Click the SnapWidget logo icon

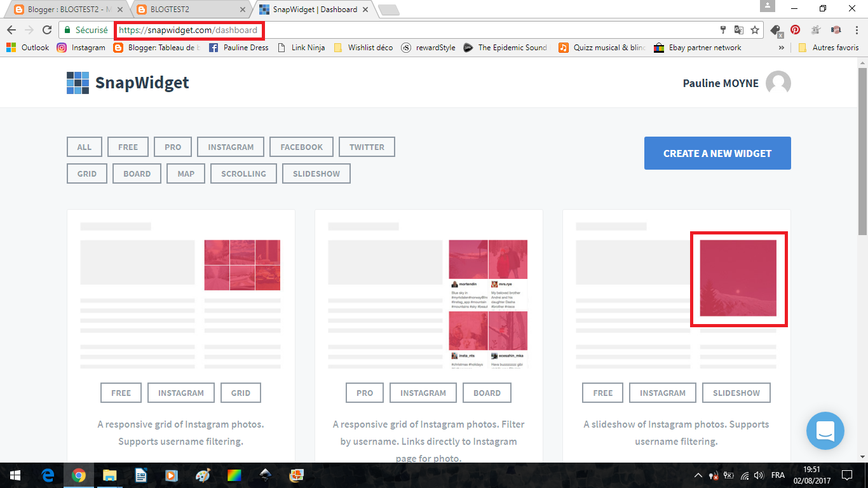(78, 83)
